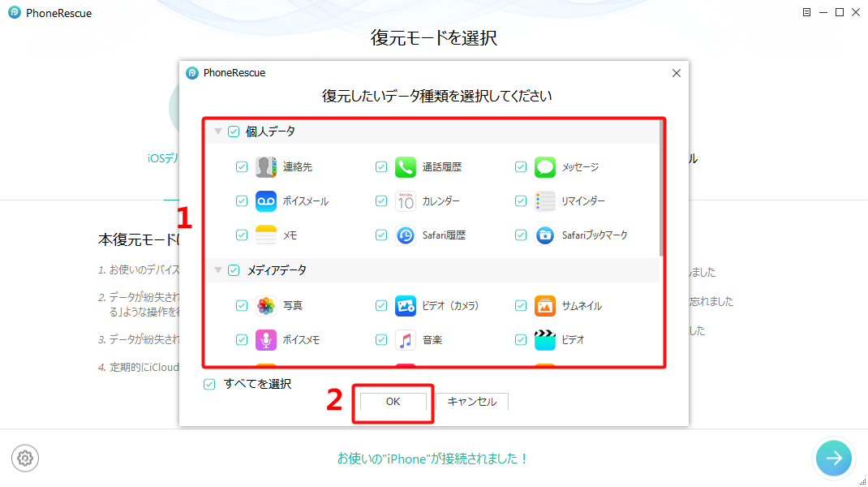
Task: Click the blue next-arrow button
Action: click(834, 459)
